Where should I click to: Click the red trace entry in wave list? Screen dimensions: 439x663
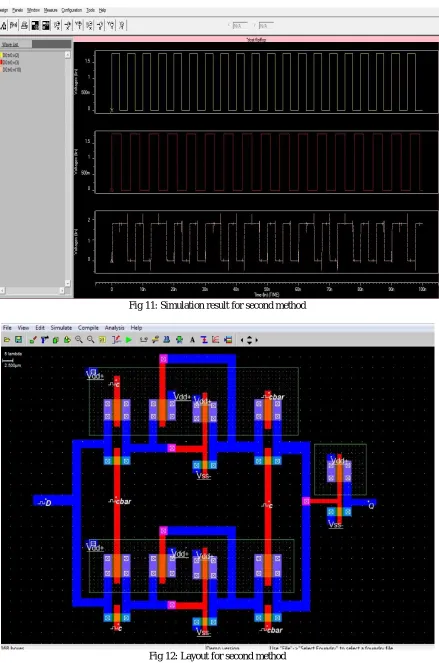coord(11,62)
